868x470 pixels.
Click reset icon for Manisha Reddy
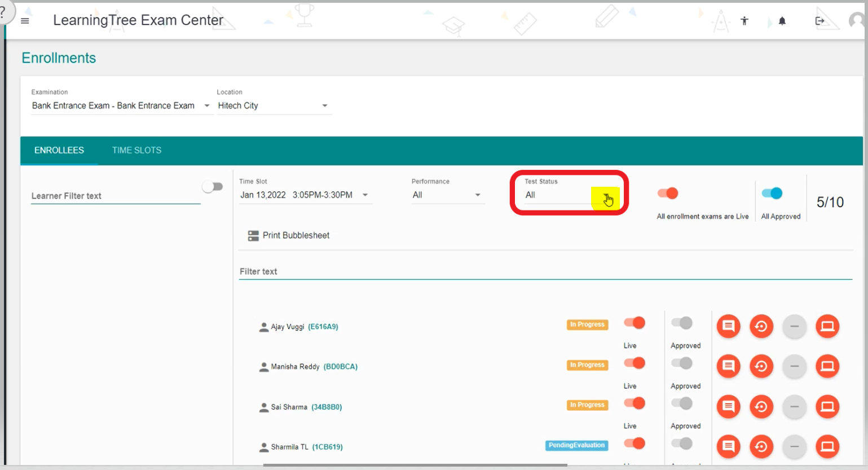[761, 367]
